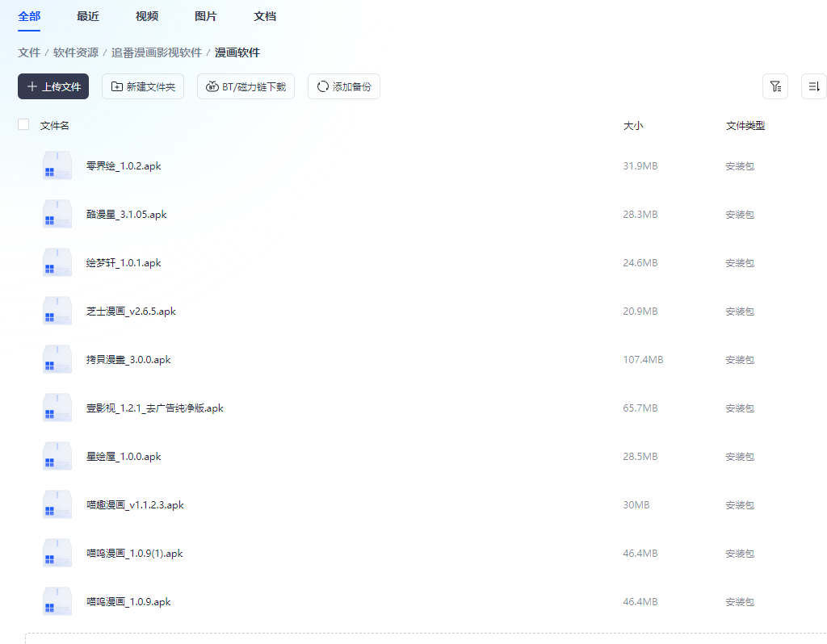
Task: Switch to the 图片 tab
Action: point(206,16)
